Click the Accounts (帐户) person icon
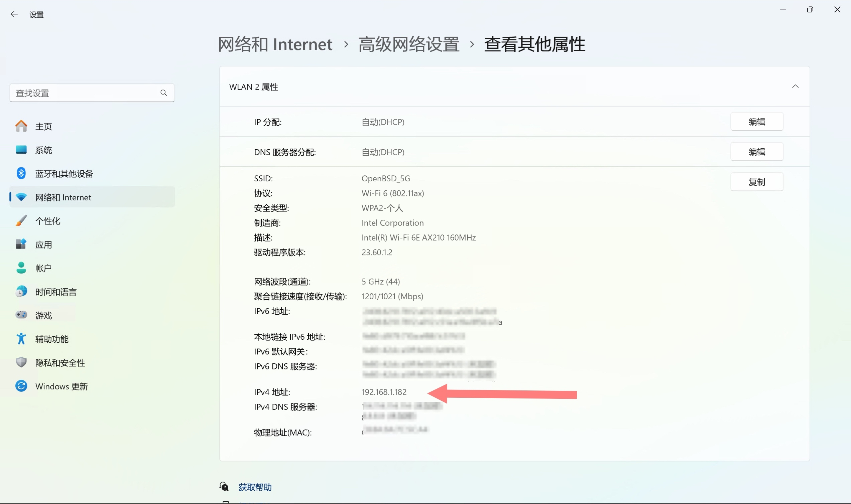851x504 pixels. (x=21, y=268)
